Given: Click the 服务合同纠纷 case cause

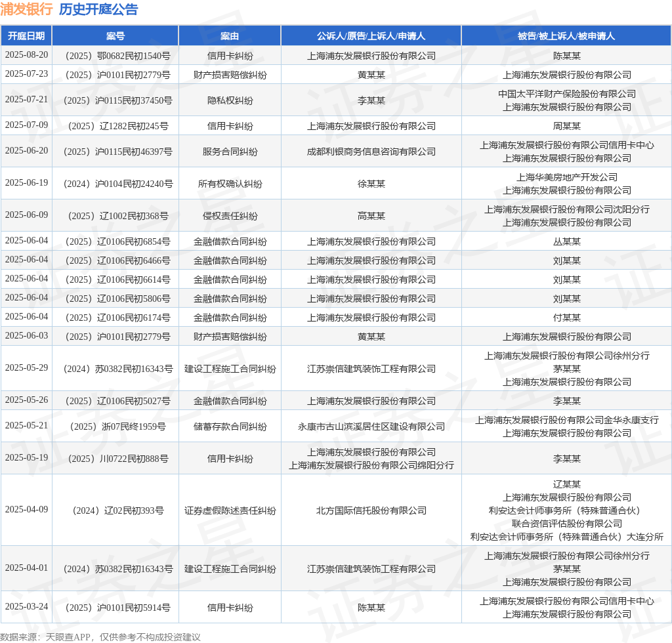Looking at the screenshot, I should [x=230, y=152].
